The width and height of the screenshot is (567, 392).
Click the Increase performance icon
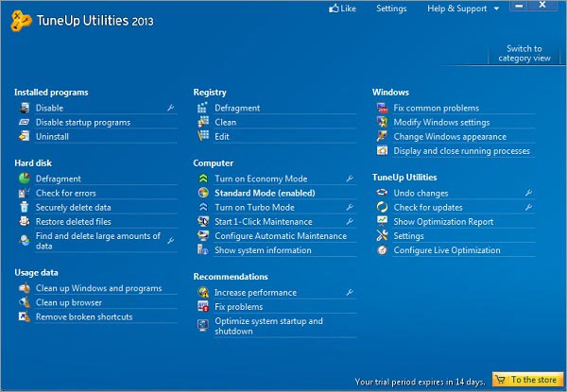click(x=203, y=292)
